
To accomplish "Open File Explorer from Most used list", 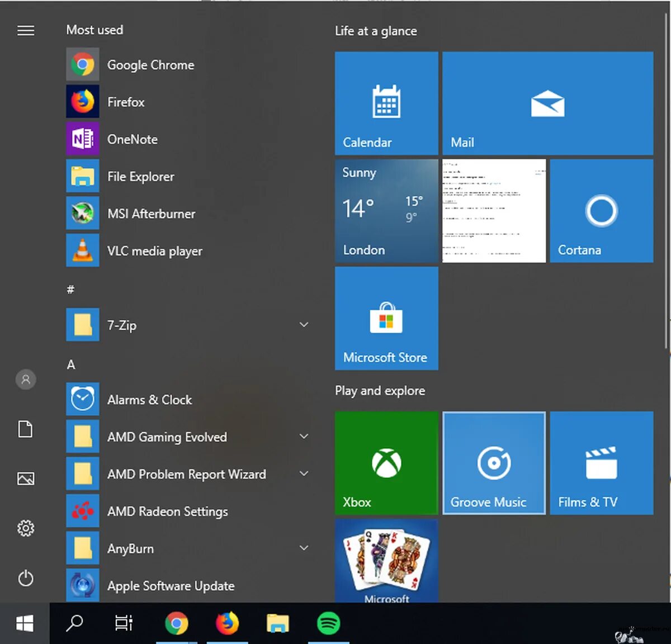I will coord(187,177).
